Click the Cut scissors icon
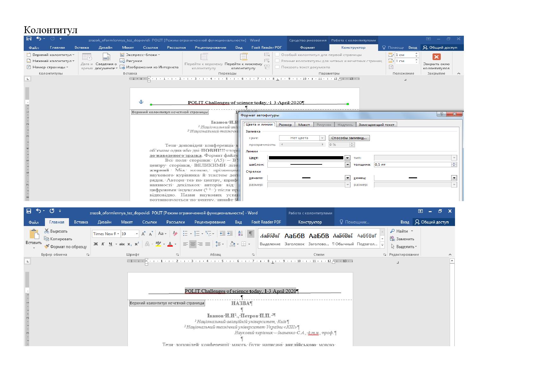The image size is (555, 392). pyautogui.click(x=47, y=231)
